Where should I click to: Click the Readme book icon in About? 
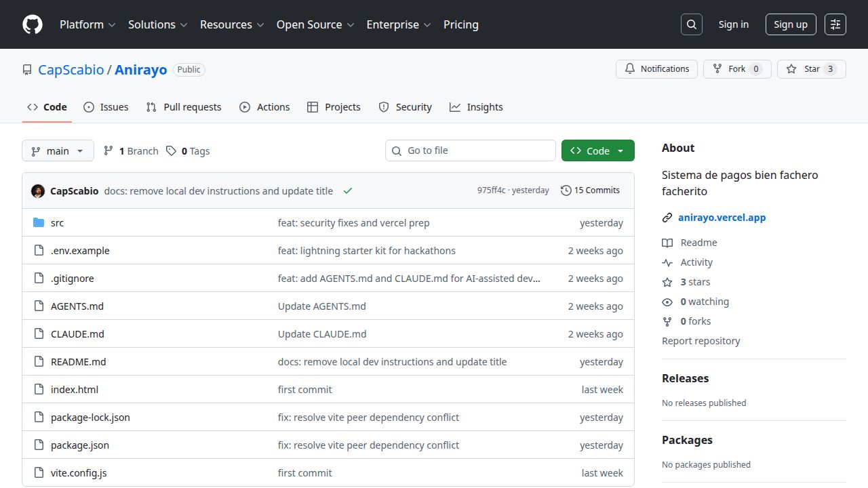click(668, 242)
